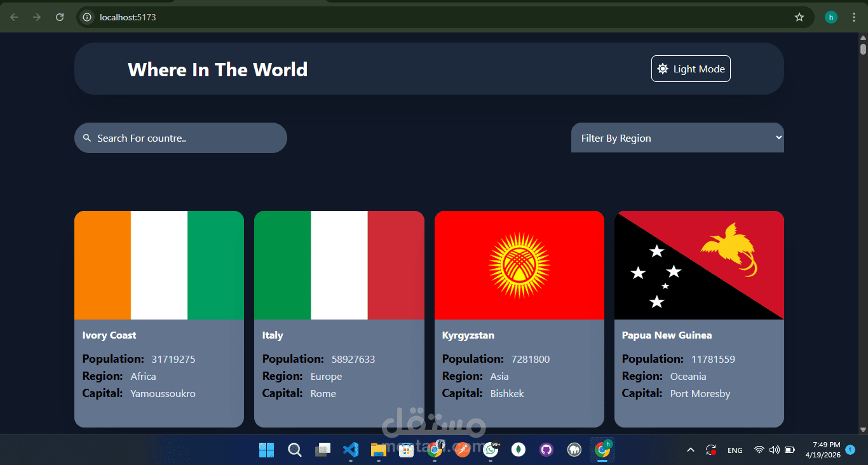Toggle Light Mode for the app

coord(691,69)
